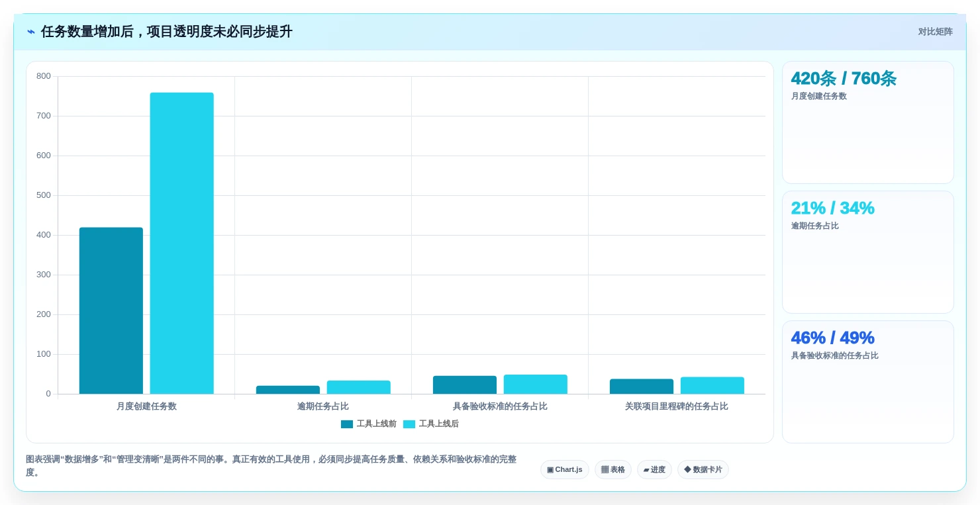Click the chart title 任务数量增加后
The height and width of the screenshot is (505, 980).
pyautogui.click(x=166, y=32)
